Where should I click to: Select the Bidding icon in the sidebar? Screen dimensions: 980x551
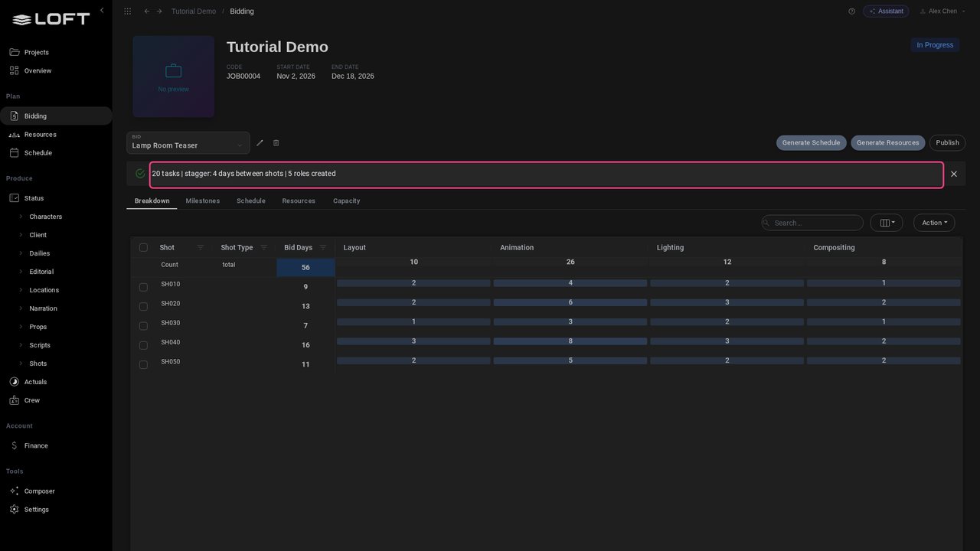[x=14, y=116]
